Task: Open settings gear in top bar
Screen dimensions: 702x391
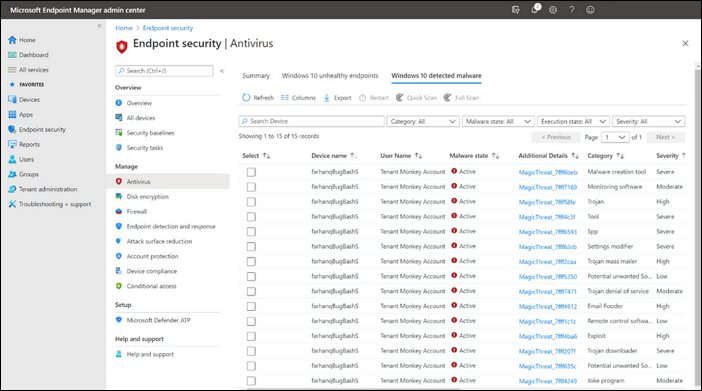Action: tap(553, 10)
